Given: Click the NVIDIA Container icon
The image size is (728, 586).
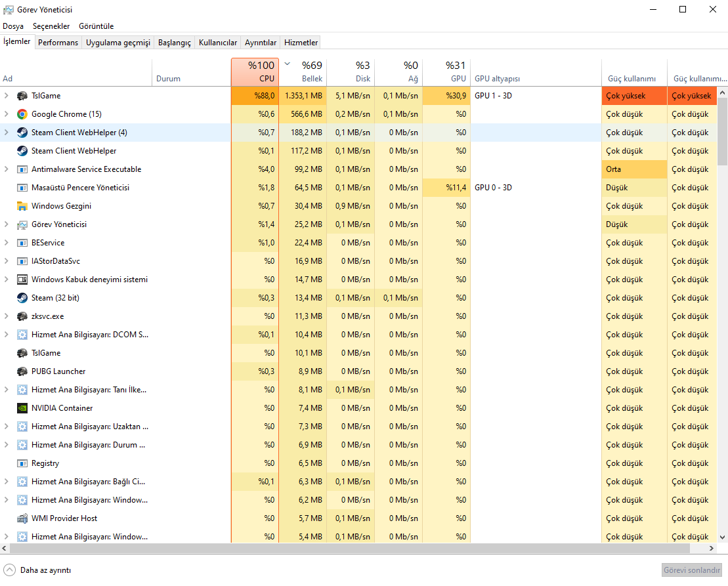Looking at the screenshot, I should pyautogui.click(x=22, y=408).
